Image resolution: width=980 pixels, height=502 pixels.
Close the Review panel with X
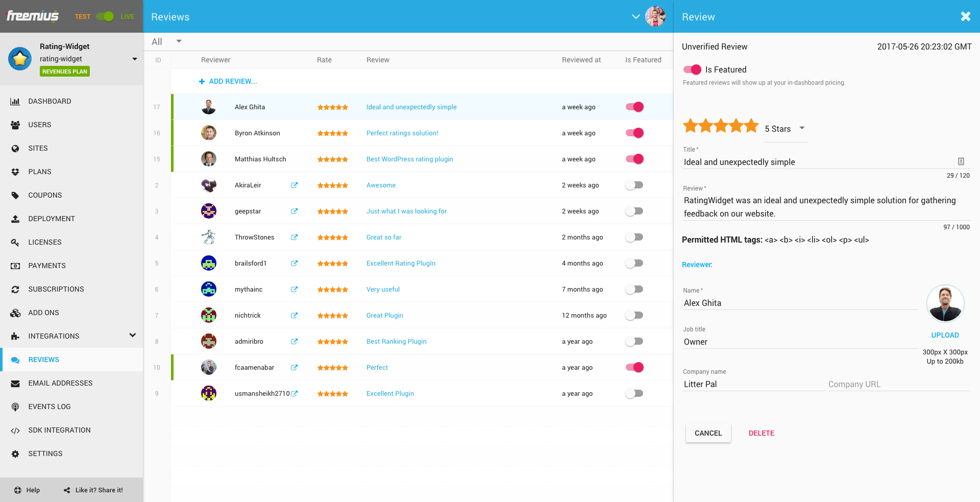click(965, 17)
